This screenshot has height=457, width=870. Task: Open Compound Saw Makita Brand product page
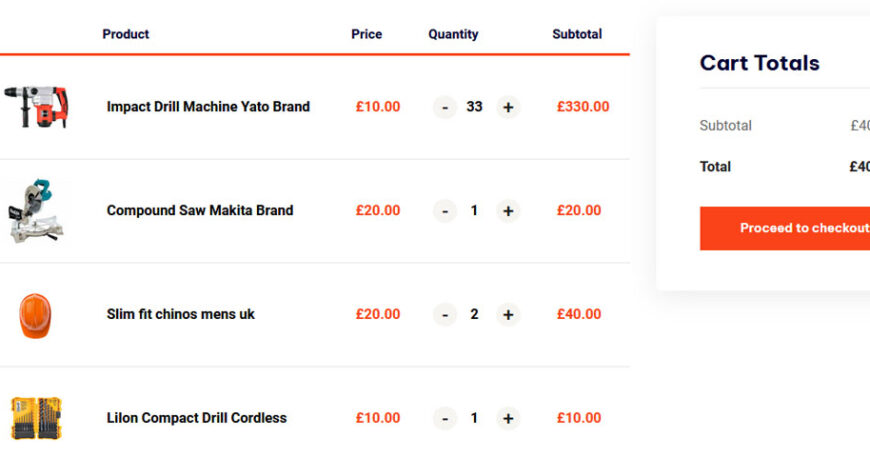tap(200, 211)
